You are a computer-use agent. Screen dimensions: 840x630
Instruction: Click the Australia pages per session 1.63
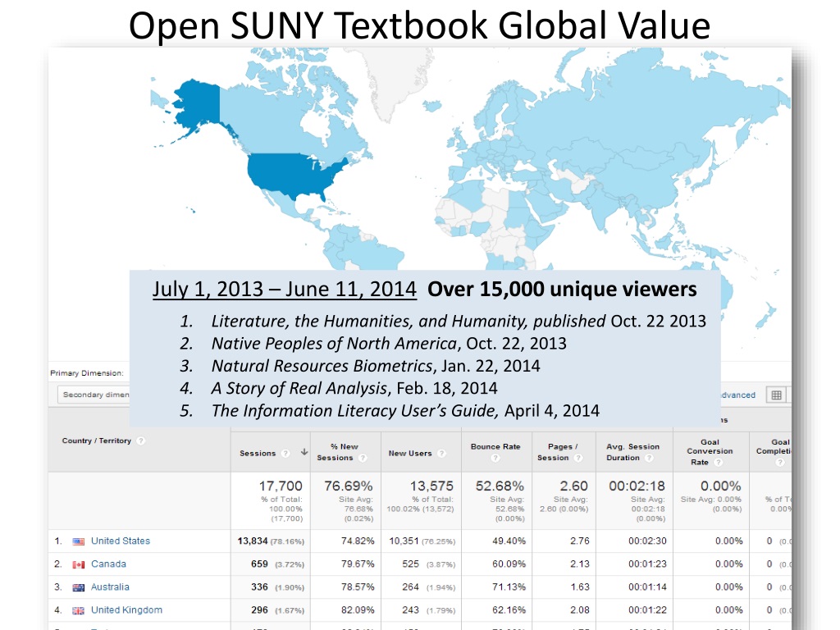click(x=580, y=587)
